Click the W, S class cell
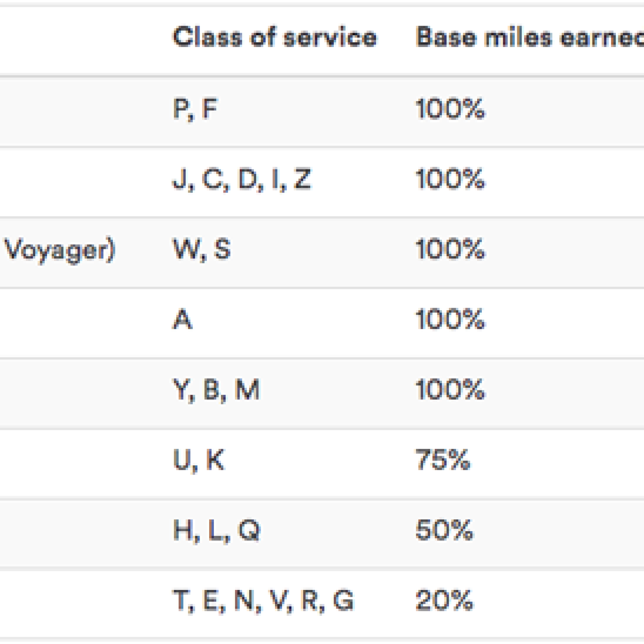644x644 pixels. (202, 249)
